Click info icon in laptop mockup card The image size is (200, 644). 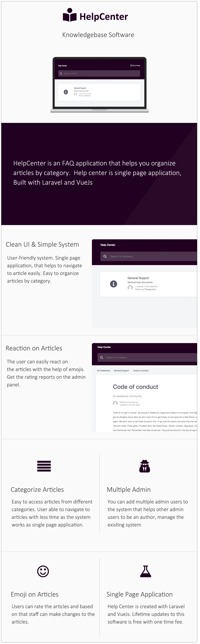[x=66, y=92]
